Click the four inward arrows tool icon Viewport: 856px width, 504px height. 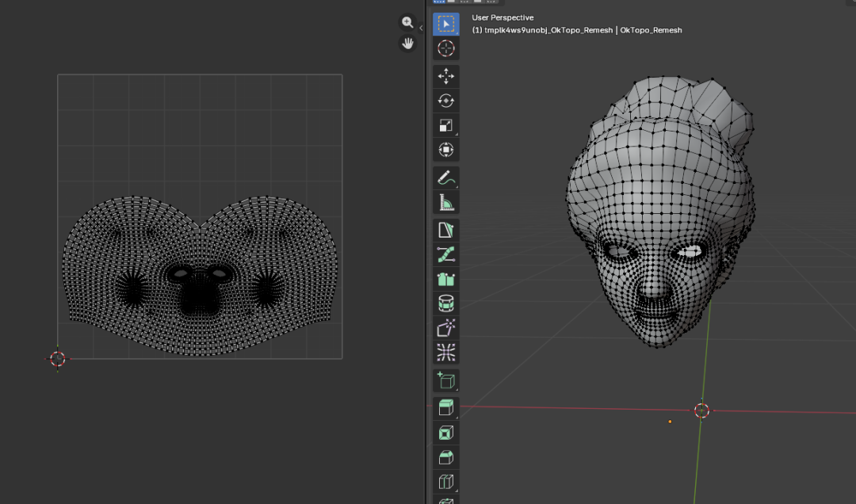pos(445,352)
